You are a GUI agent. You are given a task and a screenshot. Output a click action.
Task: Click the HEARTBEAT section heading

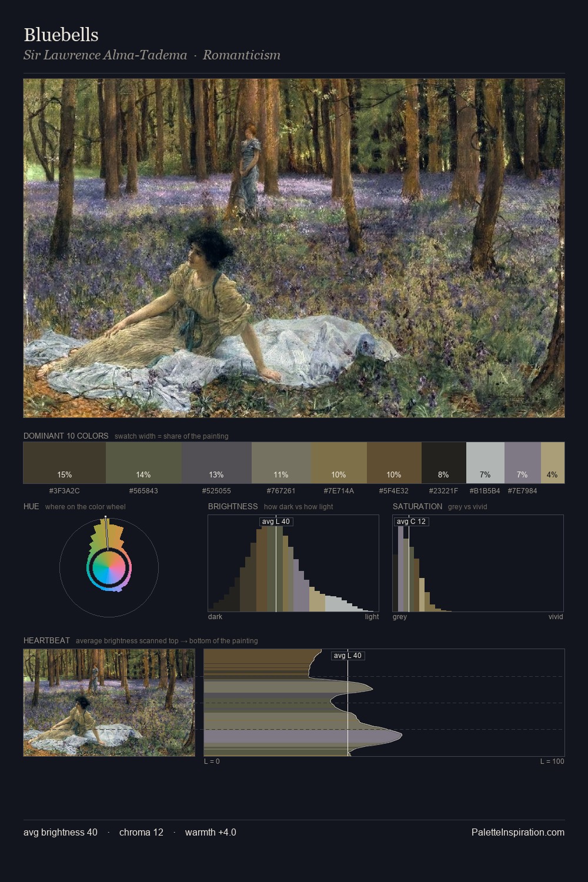tap(46, 640)
